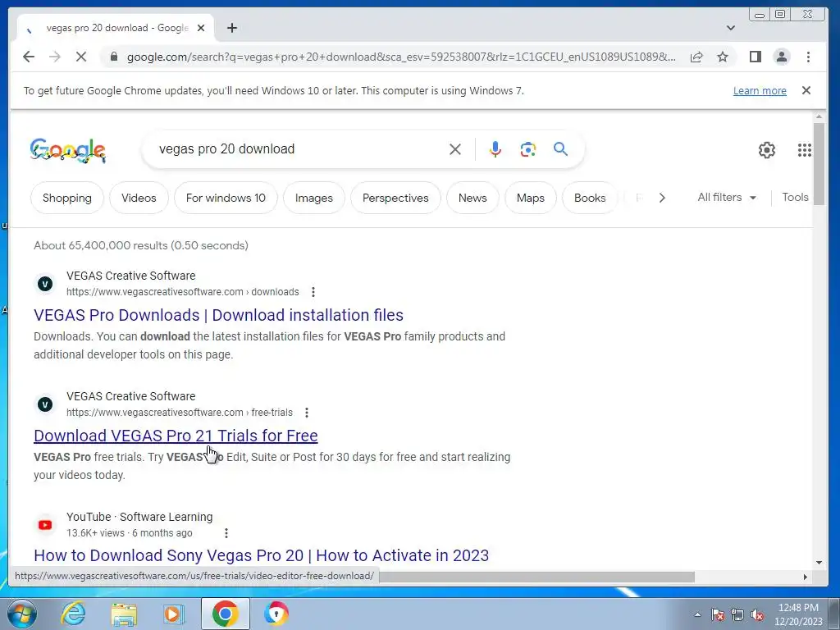Open Download VEGAS Pro 21 Trials link
Screen dimensions: 840x630
click(x=176, y=436)
